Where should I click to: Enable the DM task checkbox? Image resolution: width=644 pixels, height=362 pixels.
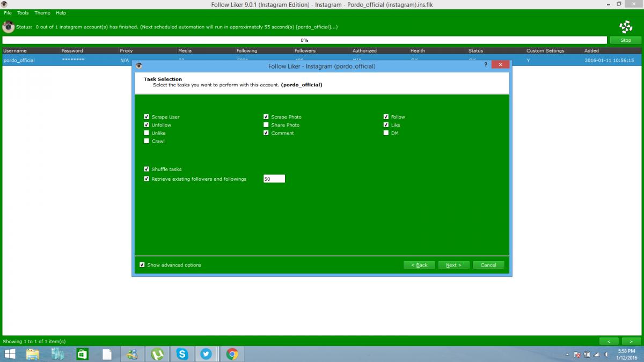click(x=386, y=133)
